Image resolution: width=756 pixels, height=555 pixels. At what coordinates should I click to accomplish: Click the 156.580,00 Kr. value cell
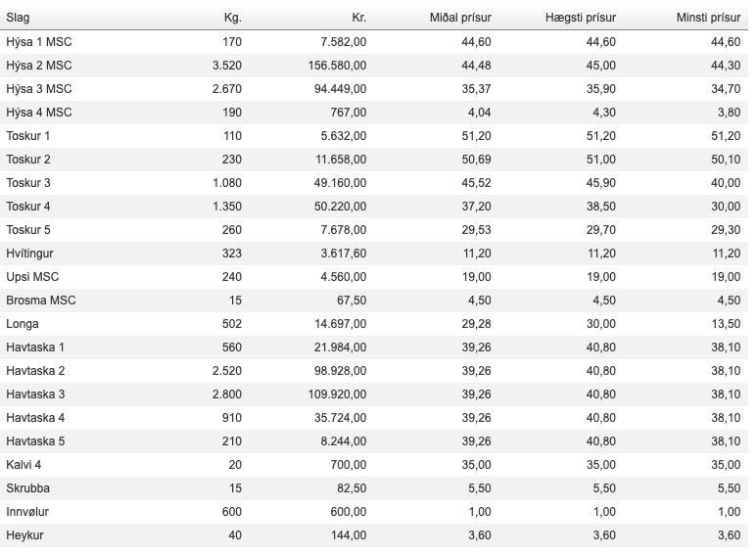click(x=335, y=65)
